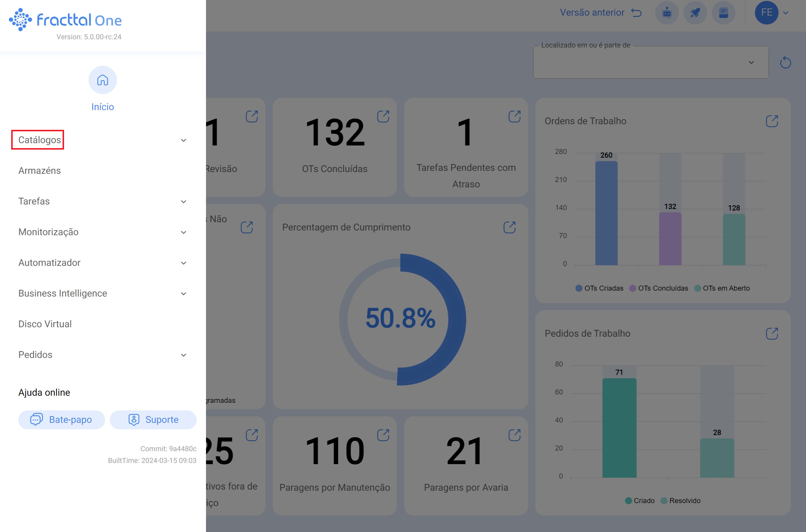This screenshot has height=532, width=806.
Task: Open the Armazéns menu item
Action: point(39,171)
